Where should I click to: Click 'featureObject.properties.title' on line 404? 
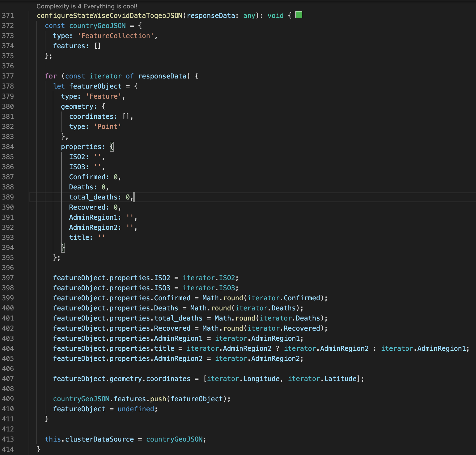[114, 349]
